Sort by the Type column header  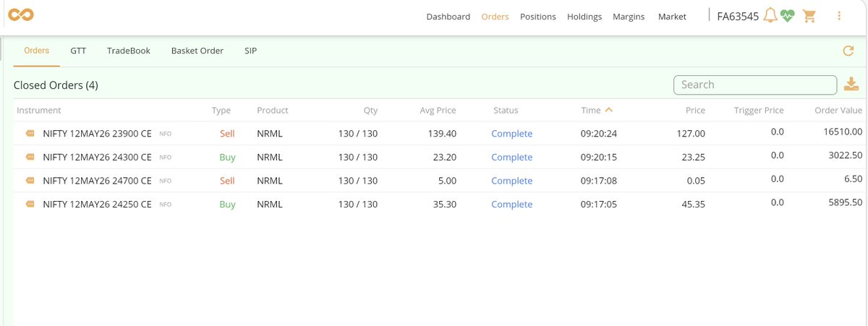pyautogui.click(x=221, y=110)
